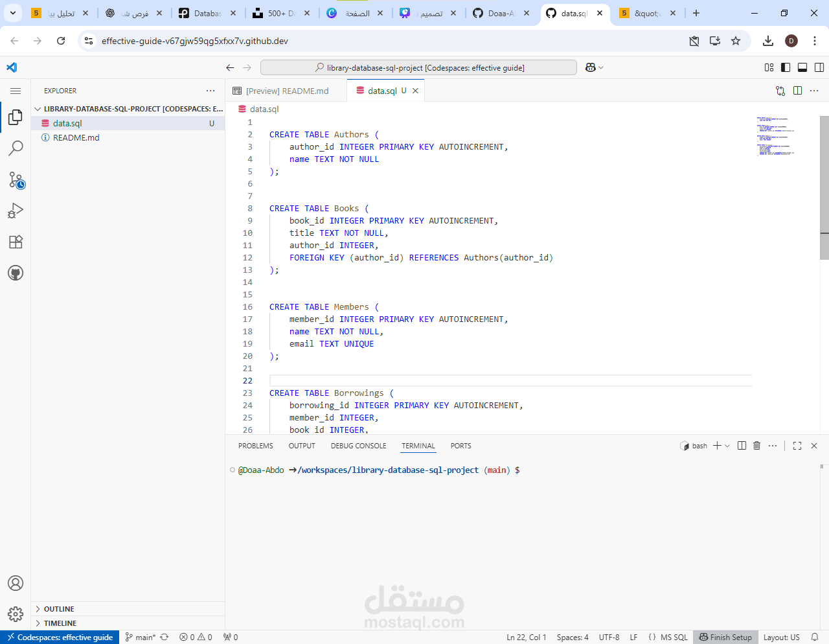Switch to the PORTS panel tab
829x644 pixels.
pos(461,446)
